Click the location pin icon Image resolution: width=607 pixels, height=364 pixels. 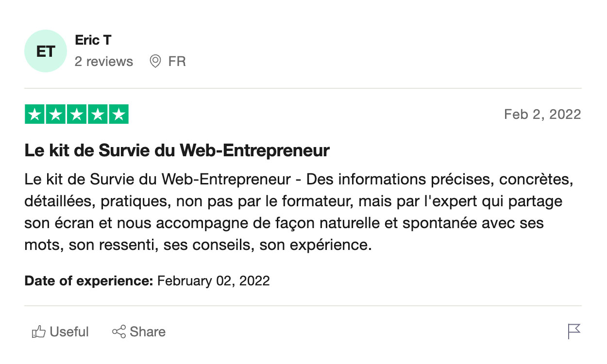pos(155,62)
